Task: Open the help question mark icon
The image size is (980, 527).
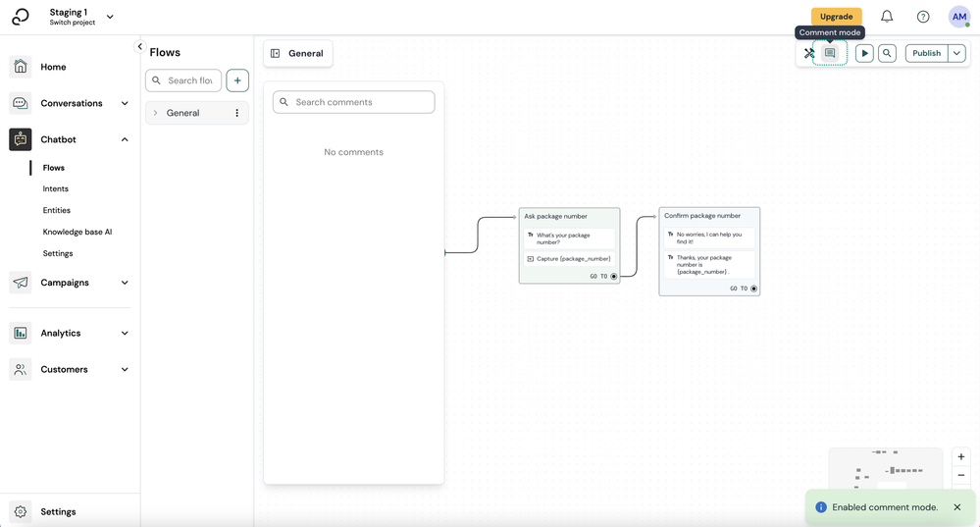Action: pyautogui.click(x=923, y=17)
